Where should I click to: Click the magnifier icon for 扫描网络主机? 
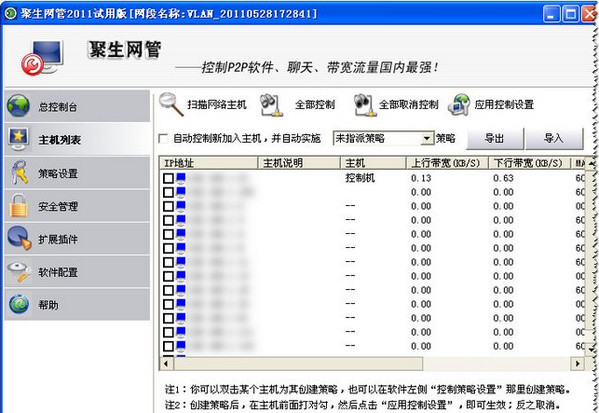pos(171,104)
